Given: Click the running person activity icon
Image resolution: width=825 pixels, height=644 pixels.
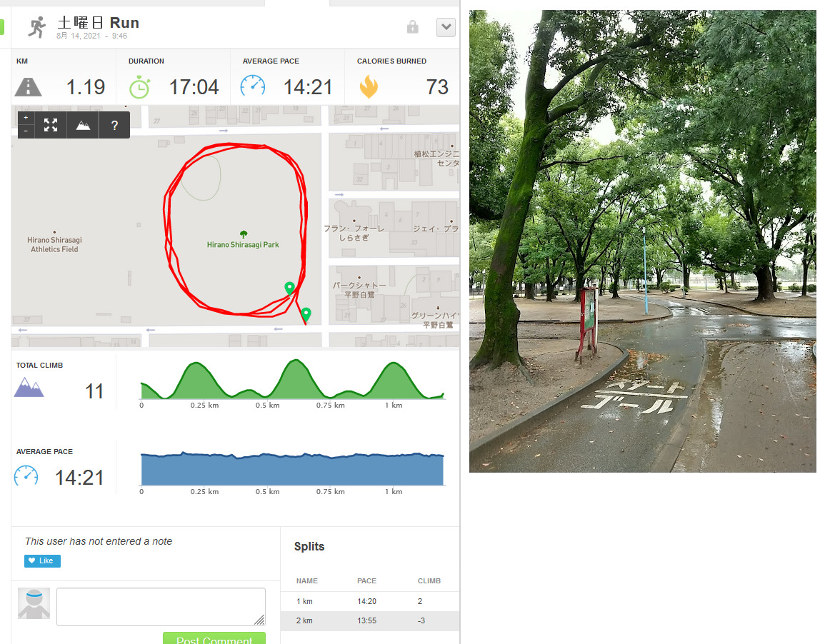Looking at the screenshot, I should click(x=37, y=27).
